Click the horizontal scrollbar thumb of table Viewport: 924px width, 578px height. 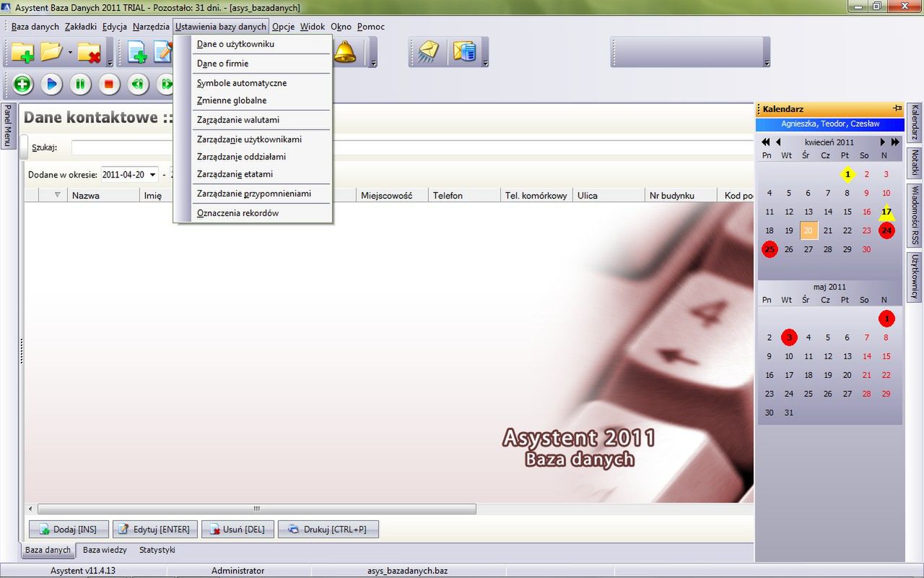click(x=257, y=509)
